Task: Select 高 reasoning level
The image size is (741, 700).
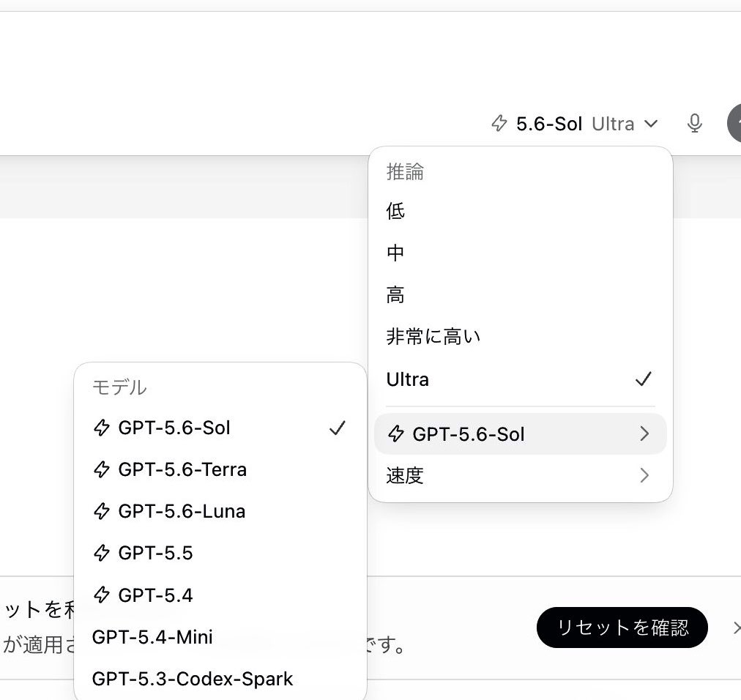Action: (520, 295)
